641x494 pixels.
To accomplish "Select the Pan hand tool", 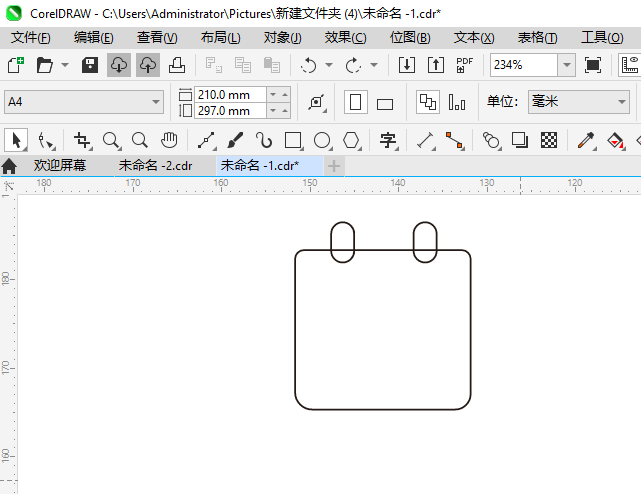I will tap(169, 140).
